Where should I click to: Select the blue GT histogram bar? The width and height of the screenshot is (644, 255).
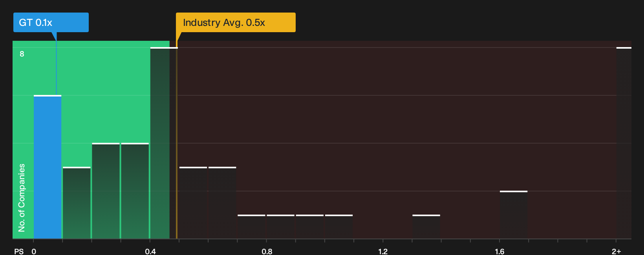coord(48,167)
